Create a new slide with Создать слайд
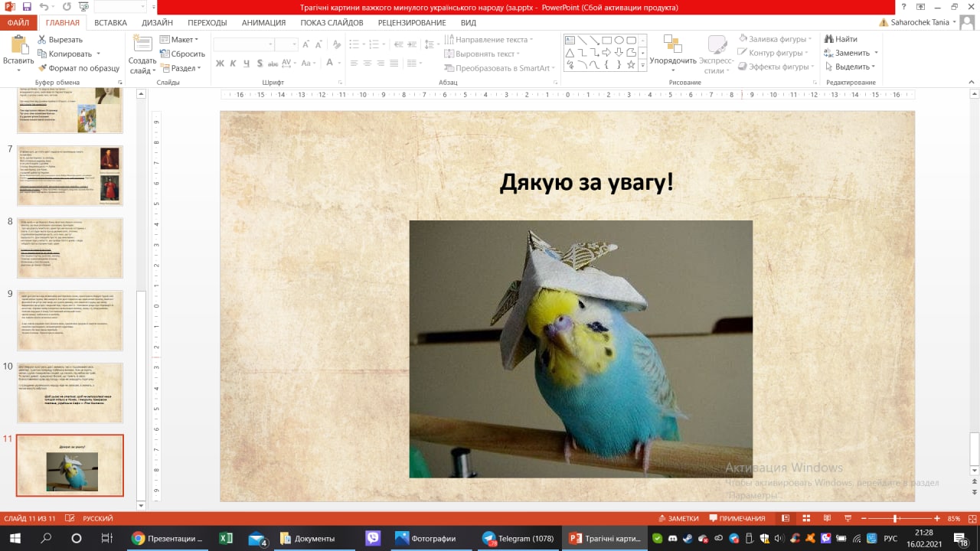This screenshot has height=551, width=980. click(142, 54)
